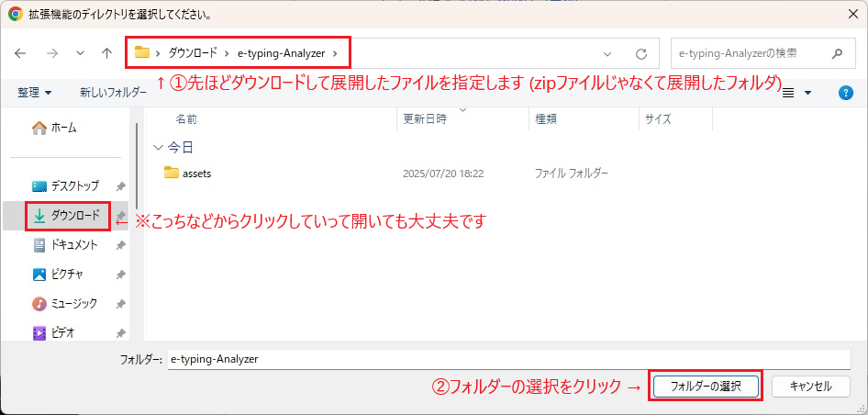The height and width of the screenshot is (415, 868).
Task: Click the pin icon beside ドキュメント
Action: 120,245
